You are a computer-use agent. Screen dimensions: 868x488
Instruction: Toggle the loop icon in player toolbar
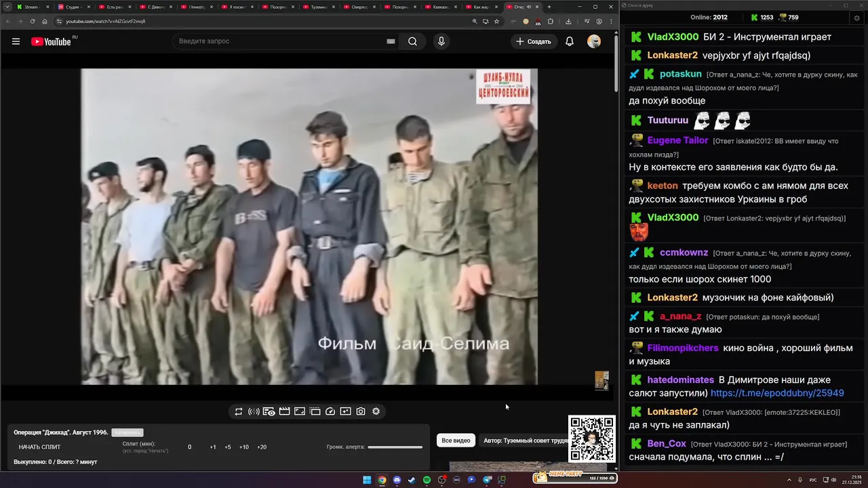pyautogui.click(x=239, y=411)
